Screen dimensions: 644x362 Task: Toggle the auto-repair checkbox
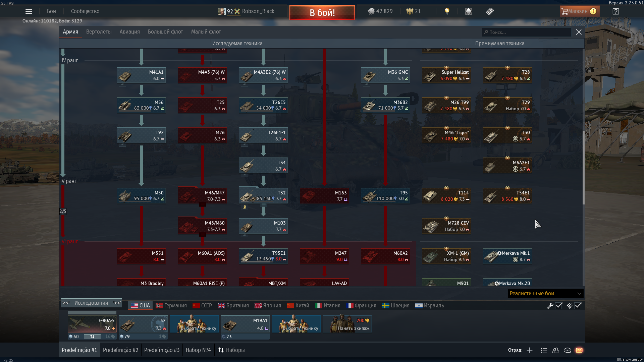point(559,306)
